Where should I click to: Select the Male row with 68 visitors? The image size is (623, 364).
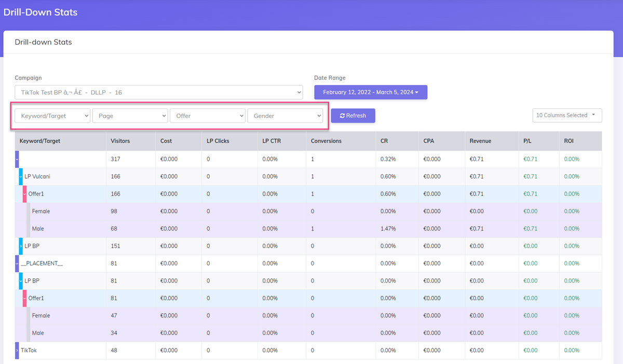tap(38, 229)
